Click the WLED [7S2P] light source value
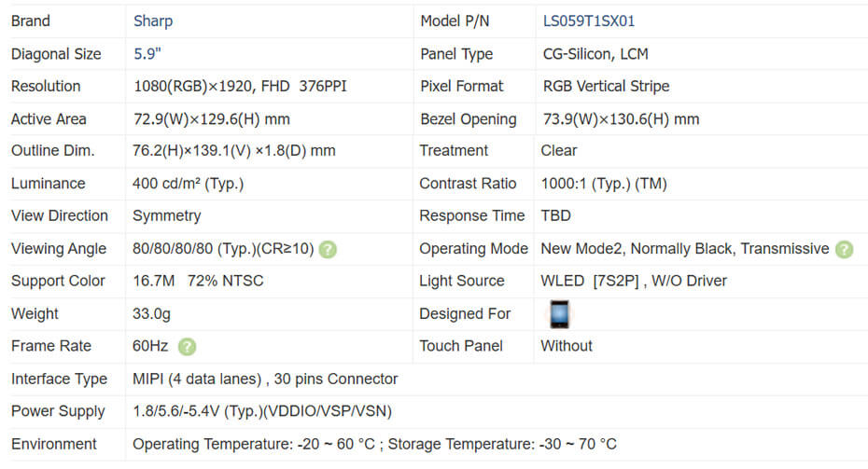868x469 pixels. [x=633, y=281]
